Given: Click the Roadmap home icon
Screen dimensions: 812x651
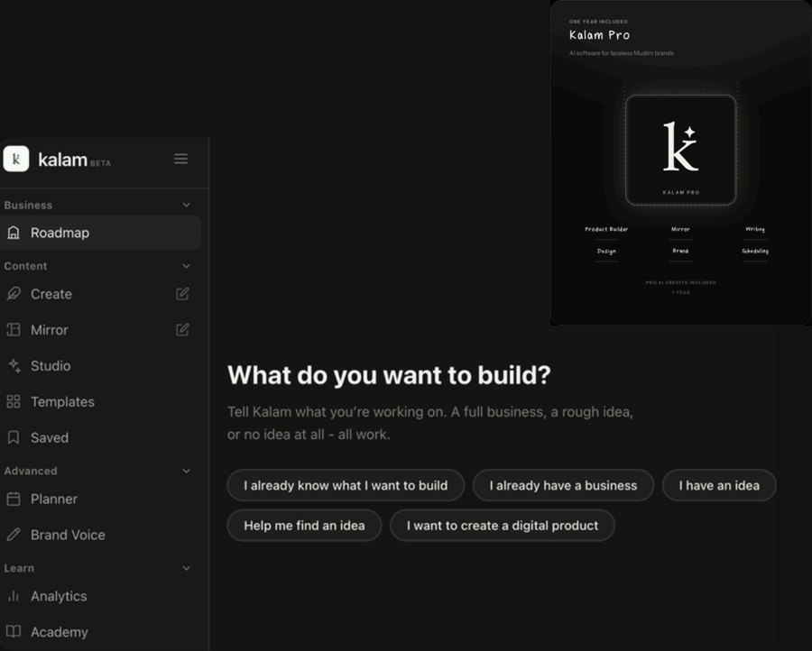Looking at the screenshot, I should [x=14, y=233].
